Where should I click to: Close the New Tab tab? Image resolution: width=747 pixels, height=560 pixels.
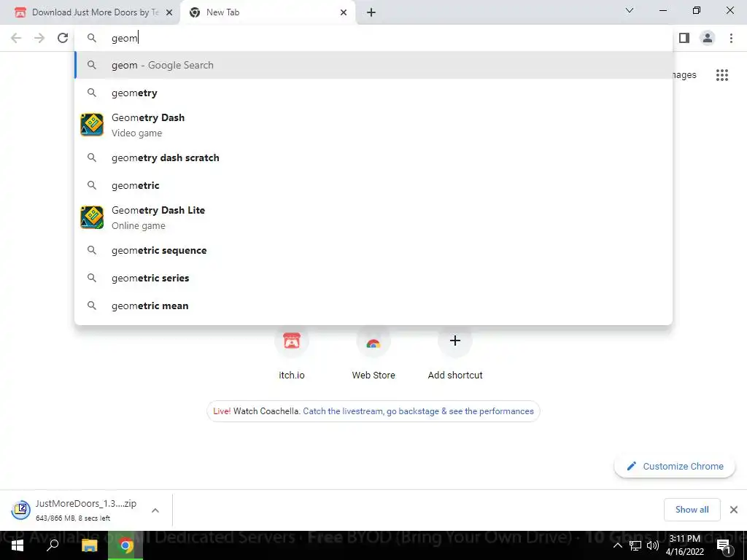(x=344, y=12)
